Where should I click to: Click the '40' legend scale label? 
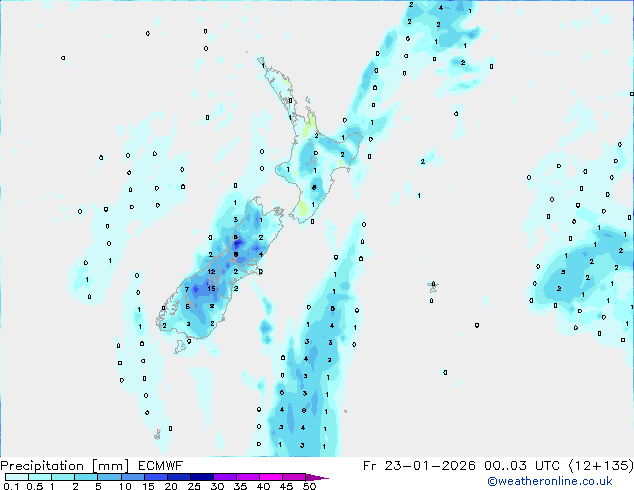click(263, 486)
